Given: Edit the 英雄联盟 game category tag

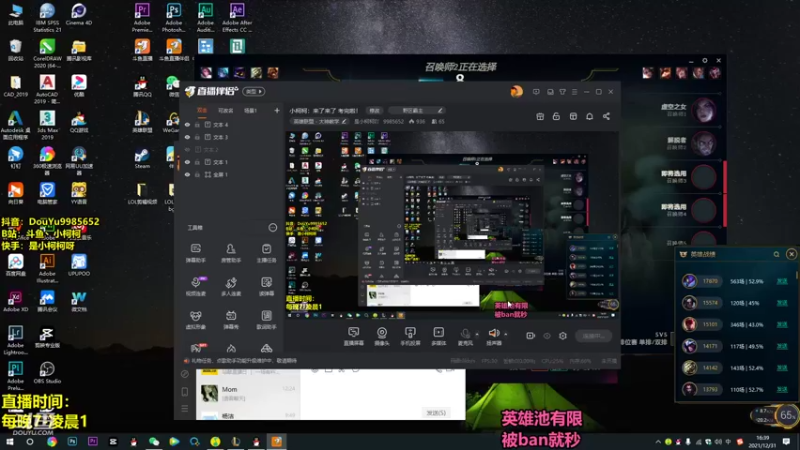Looking at the screenshot, I should (x=319, y=121).
